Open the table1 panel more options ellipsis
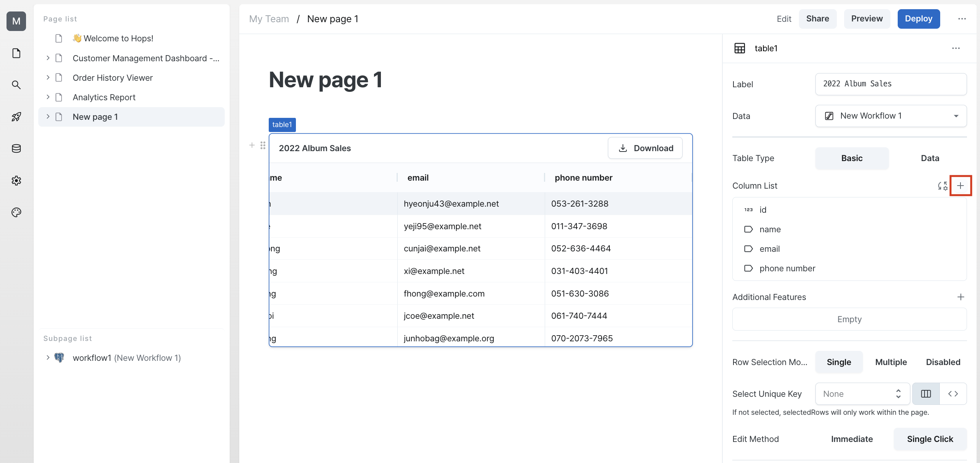 coord(956,48)
